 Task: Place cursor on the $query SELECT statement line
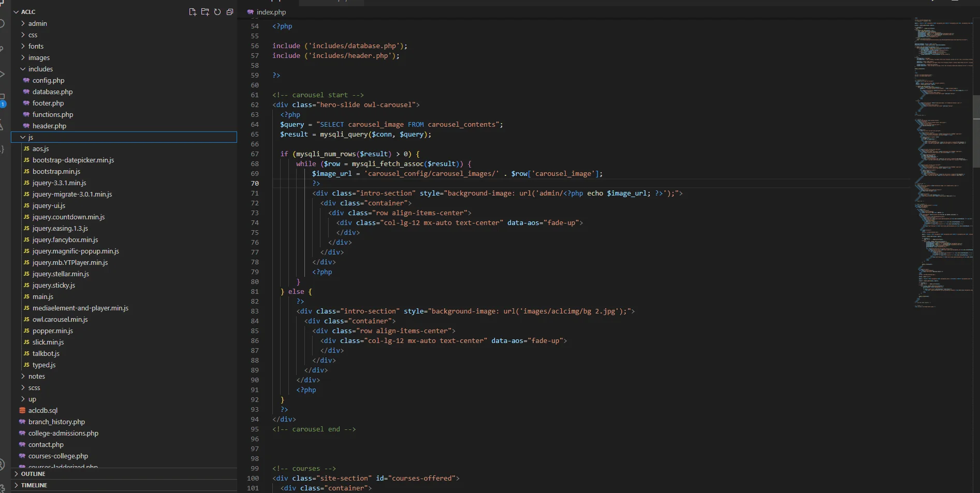point(391,124)
